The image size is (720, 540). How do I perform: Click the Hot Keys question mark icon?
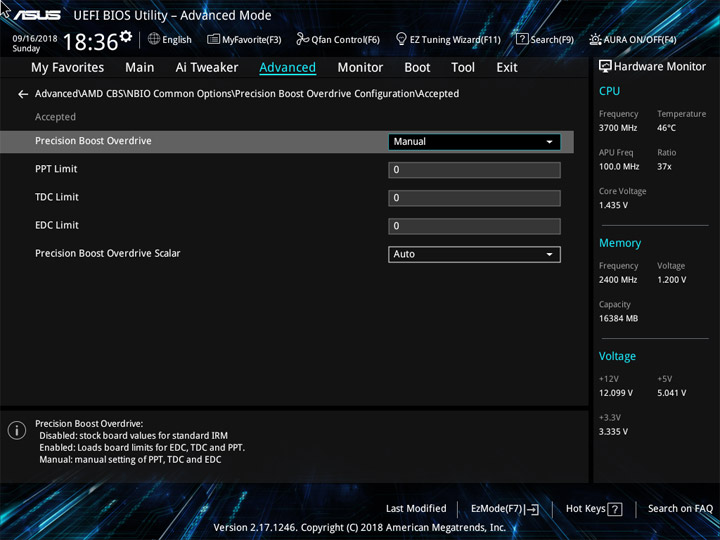[x=614, y=509]
